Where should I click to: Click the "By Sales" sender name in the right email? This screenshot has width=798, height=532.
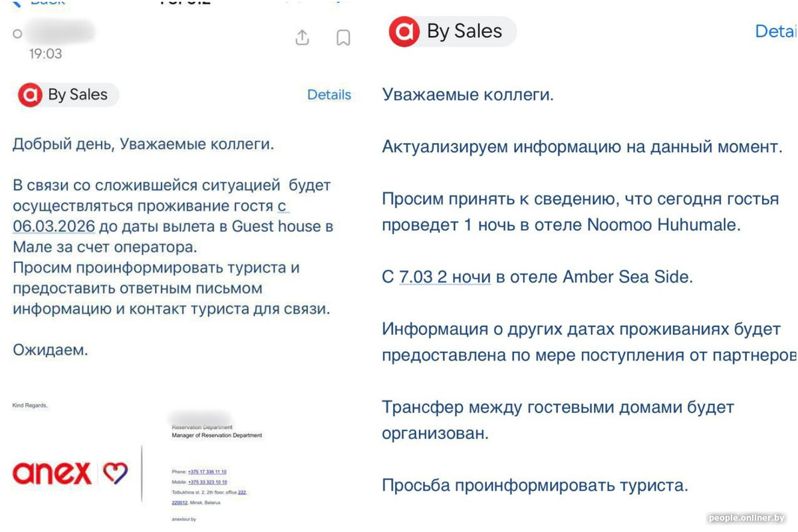464,32
